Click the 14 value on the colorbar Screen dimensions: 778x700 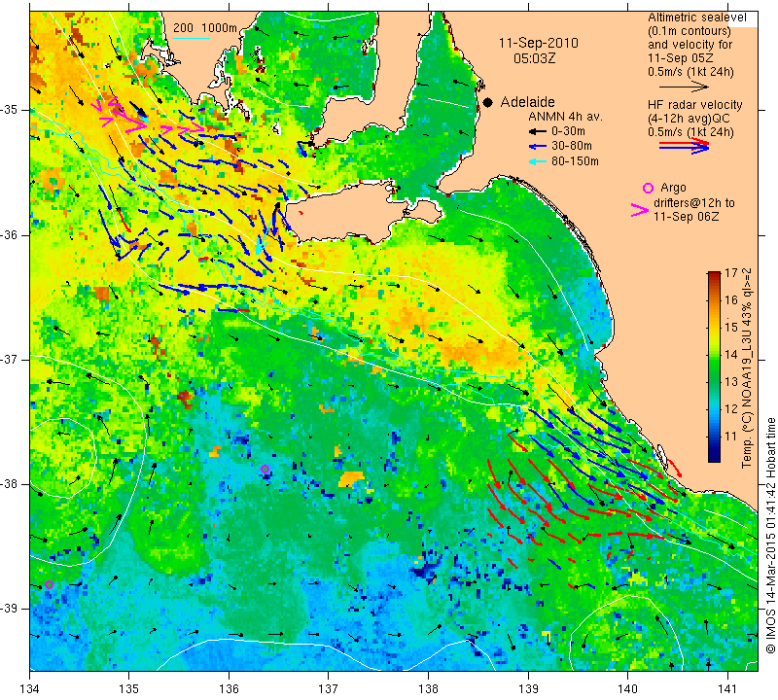tap(731, 355)
